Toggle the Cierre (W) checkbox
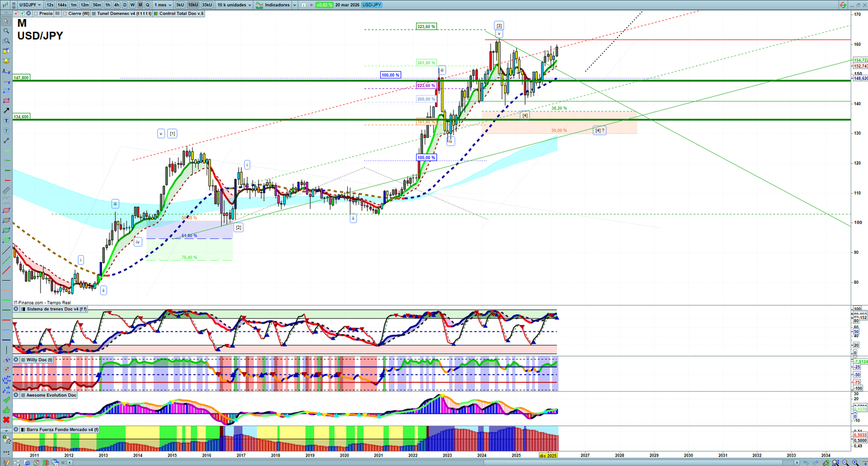The image size is (868, 466). (x=65, y=14)
